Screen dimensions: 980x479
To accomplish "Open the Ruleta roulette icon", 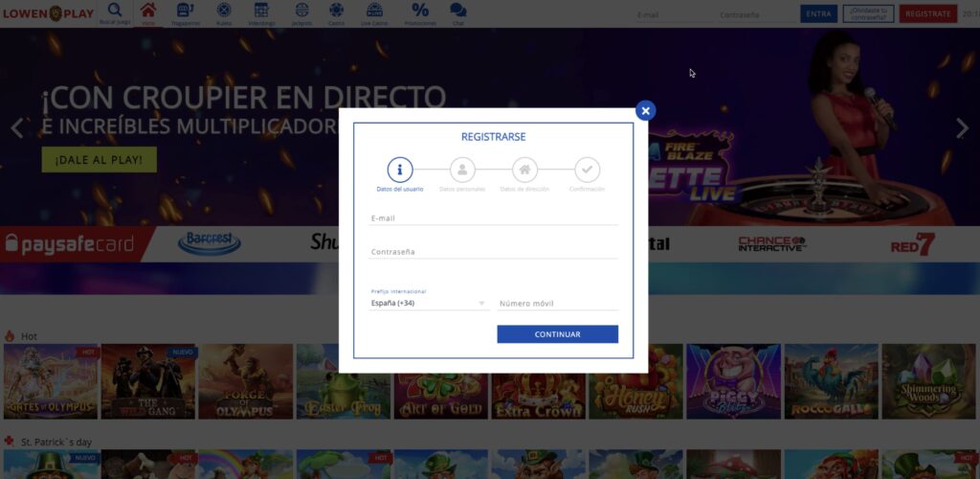I will tap(224, 10).
